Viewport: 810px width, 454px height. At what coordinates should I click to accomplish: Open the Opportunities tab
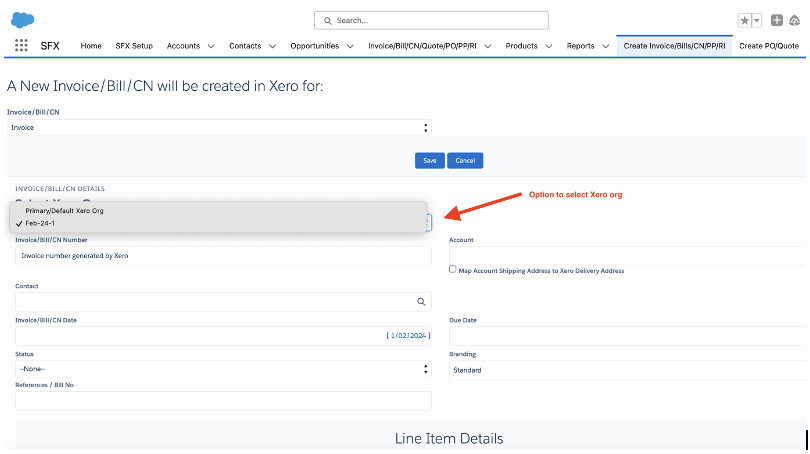click(315, 46)
